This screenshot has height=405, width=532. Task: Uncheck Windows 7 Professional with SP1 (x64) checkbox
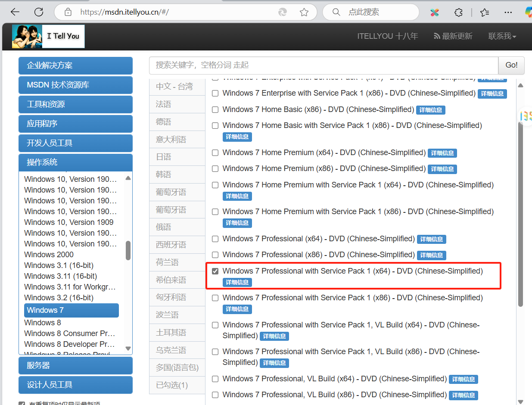click(x=215, y=271)
